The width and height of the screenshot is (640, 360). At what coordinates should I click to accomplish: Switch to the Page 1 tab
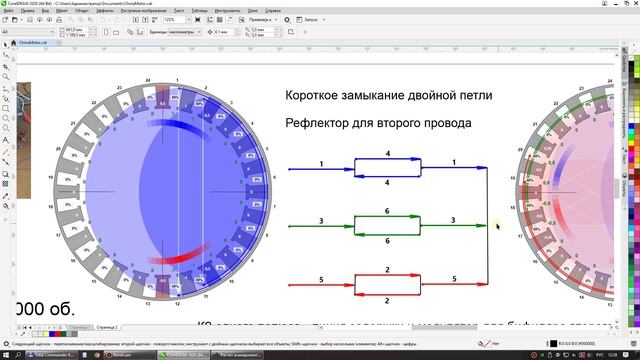point(80,327)
